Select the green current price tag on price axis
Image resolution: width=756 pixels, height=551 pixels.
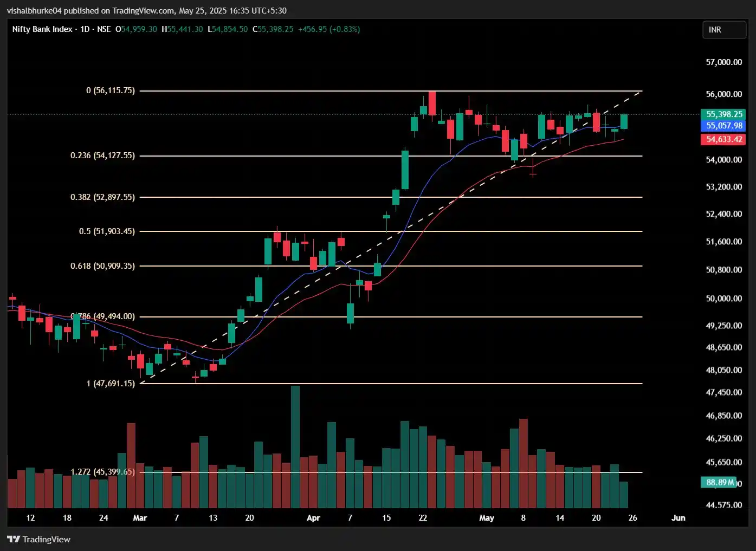tap(723, 114)
